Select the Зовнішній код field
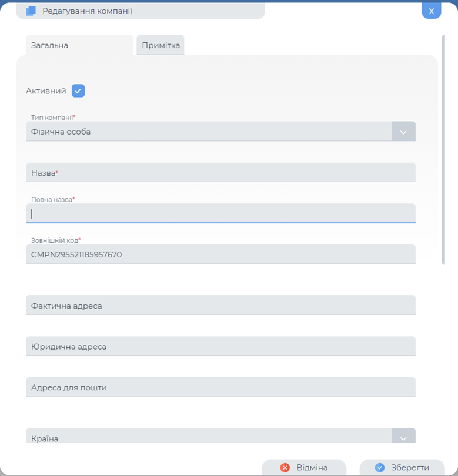Image resolution: width=458 pixels, height=476 pixels. [220, 254]
